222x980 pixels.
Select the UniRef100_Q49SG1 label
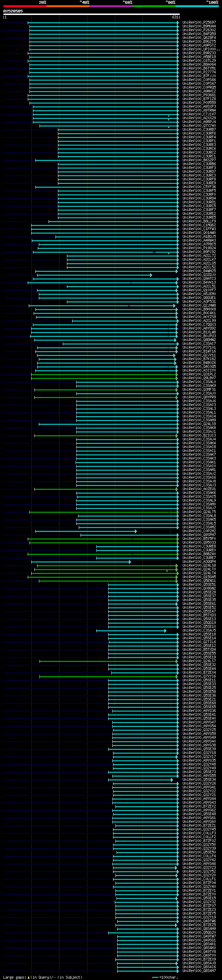click(x=199, y=940)
